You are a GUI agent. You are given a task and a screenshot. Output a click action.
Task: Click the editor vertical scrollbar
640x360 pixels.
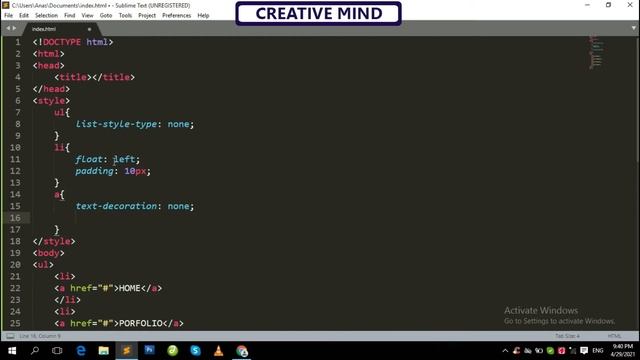pyautogui.click(x=638, y=100)
